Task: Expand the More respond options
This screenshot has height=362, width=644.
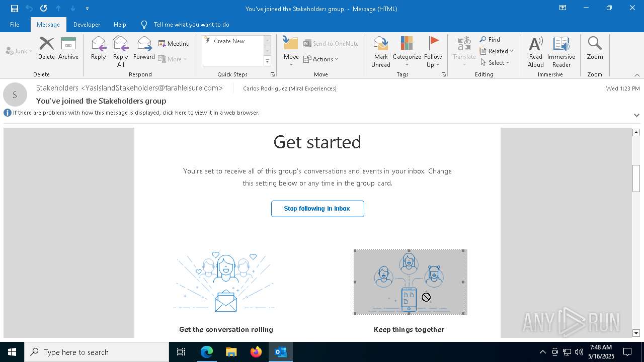Action: (173, 59)
